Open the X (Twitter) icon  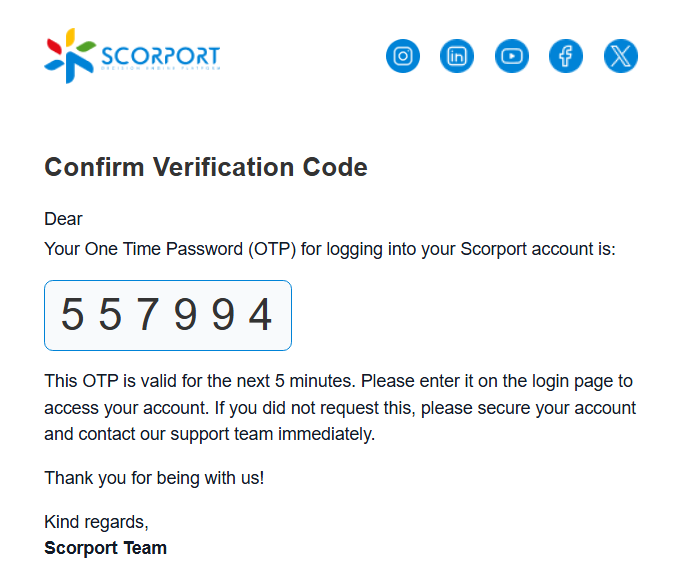(621, 56)
